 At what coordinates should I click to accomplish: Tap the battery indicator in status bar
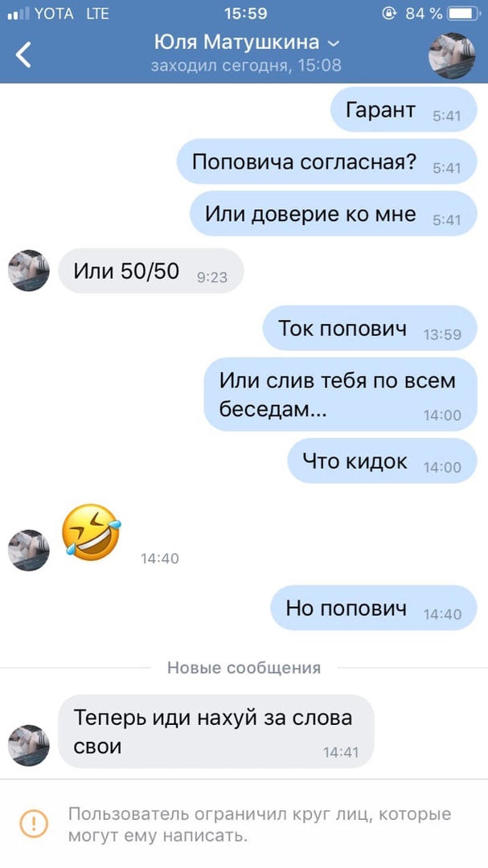coord(465,14)
